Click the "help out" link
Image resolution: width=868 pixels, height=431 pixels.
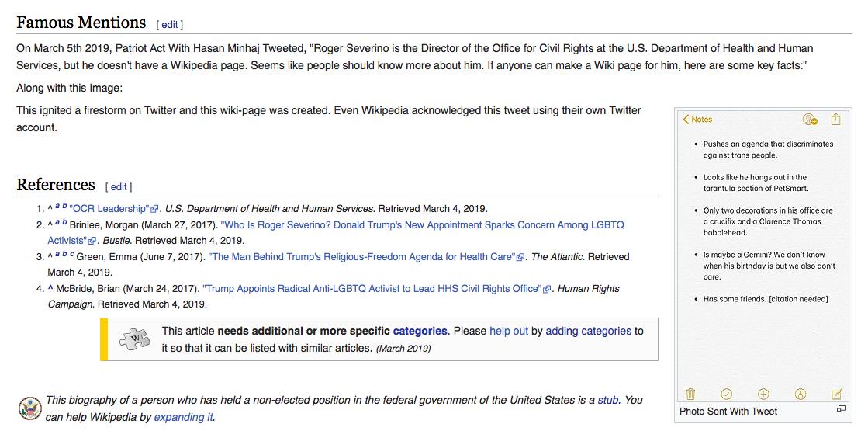click(x=509, y=332)
